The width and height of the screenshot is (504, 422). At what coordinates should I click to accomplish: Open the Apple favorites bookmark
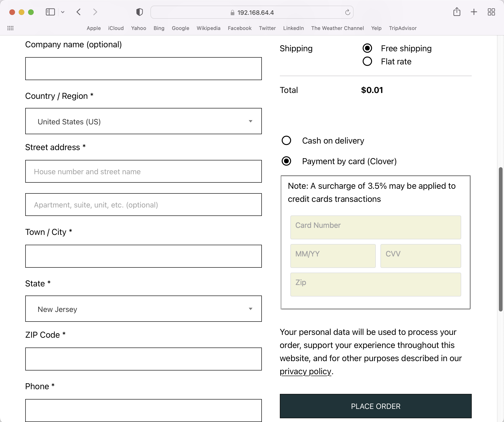pyautogui.click(x=94, y=28)
